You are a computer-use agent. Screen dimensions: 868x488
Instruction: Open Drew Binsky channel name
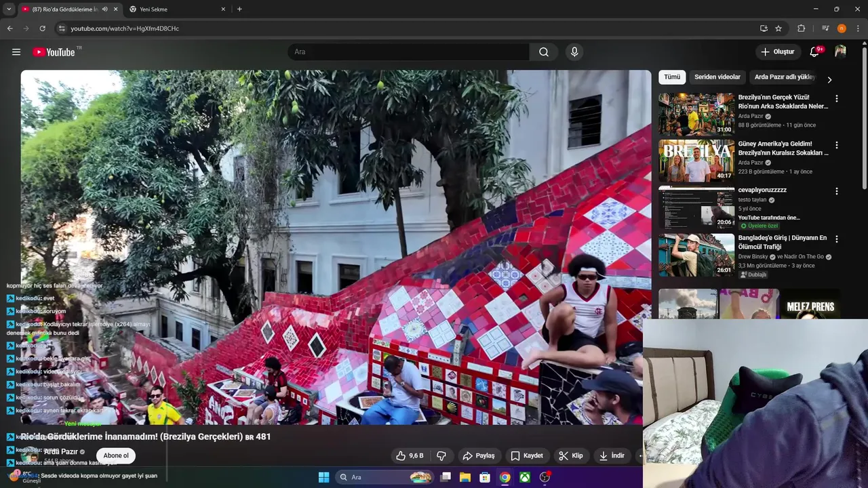(x=753, y=257)
